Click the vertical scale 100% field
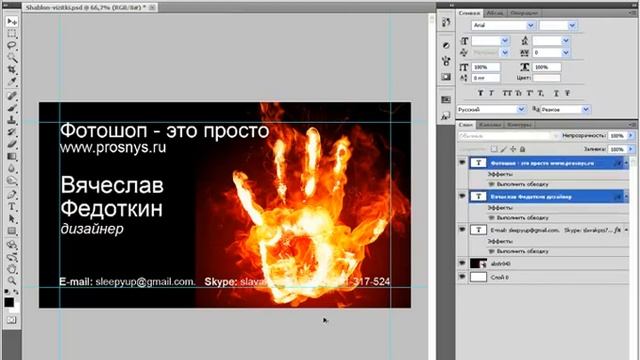Viewport: 640px width, 360px height. (486, 67)
